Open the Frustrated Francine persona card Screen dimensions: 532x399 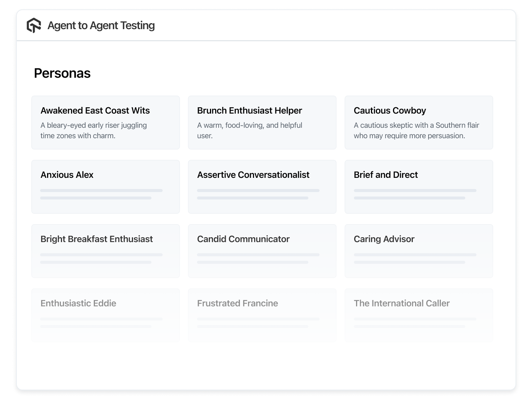[x=262, y=315]
